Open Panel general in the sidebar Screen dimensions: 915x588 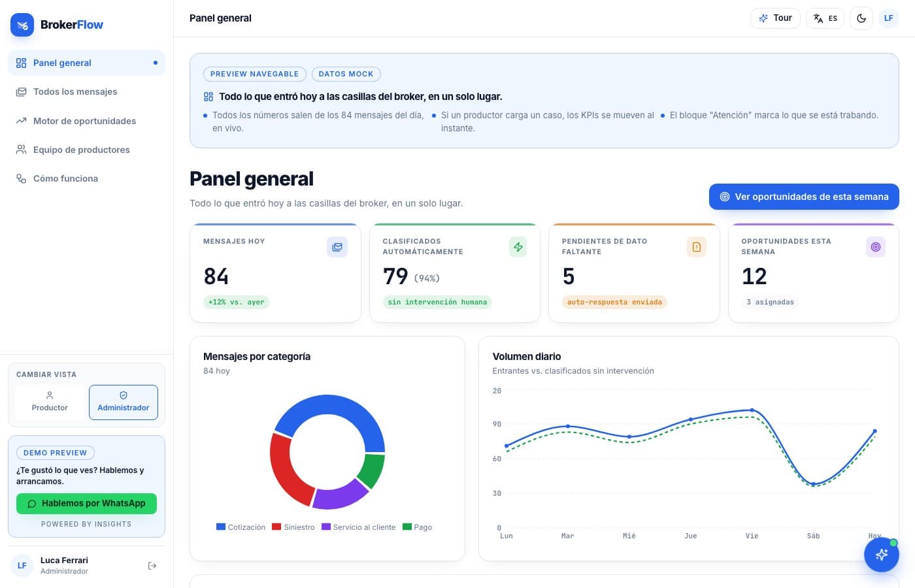click(x=86, y=63)
